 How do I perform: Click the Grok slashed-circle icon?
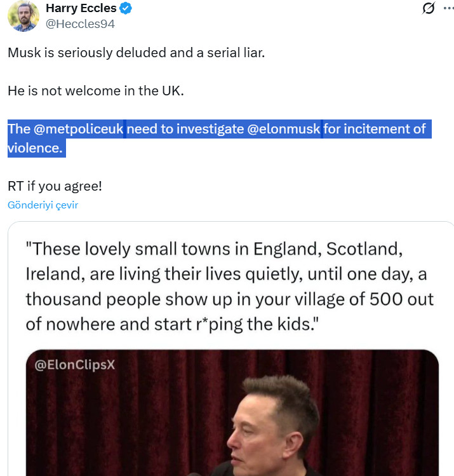pyautogui.click(x=429, y=8)
